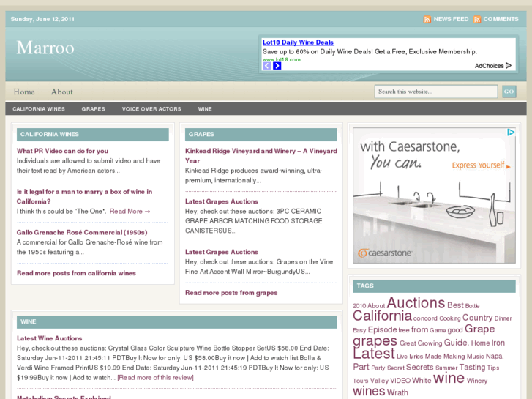Select the Auctions tag

(416, 303)
